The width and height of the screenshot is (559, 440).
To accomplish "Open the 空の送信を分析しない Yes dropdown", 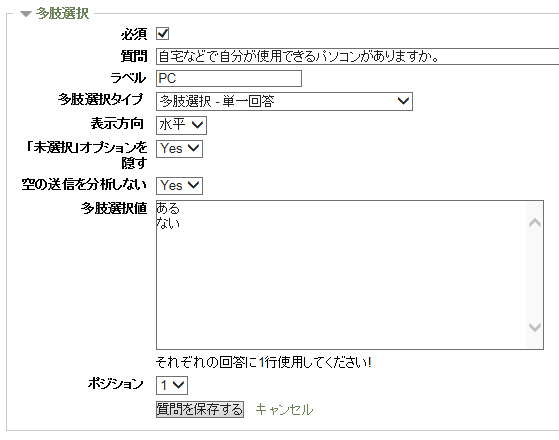I will (x=179, y=186).
